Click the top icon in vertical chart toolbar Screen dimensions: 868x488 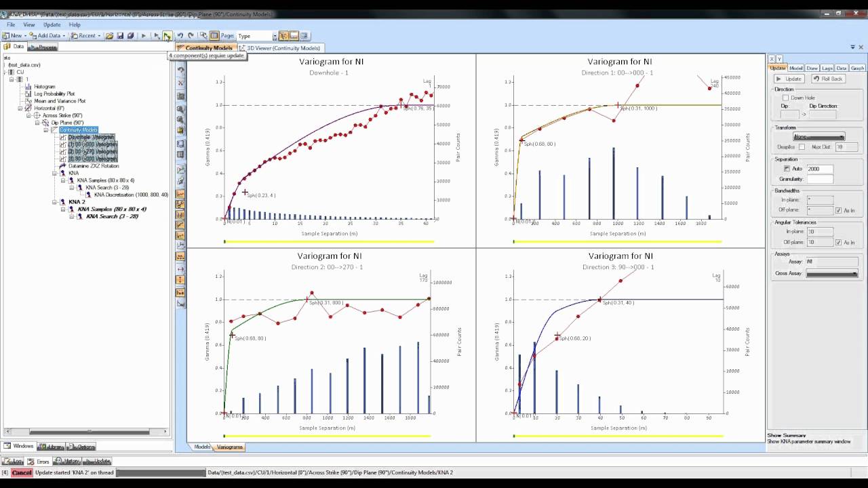tap(180, 70)
